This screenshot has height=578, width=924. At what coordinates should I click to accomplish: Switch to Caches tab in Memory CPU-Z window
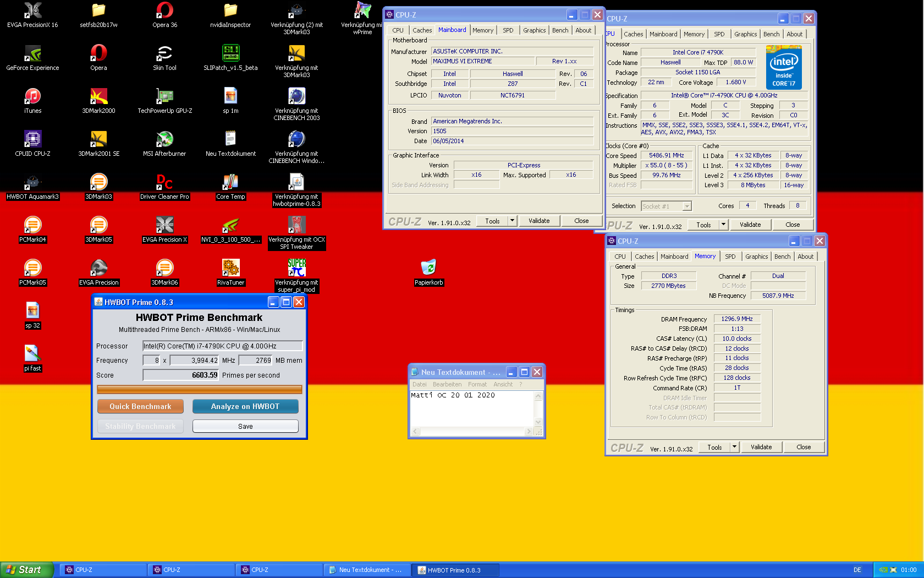[x=644, y=257]
